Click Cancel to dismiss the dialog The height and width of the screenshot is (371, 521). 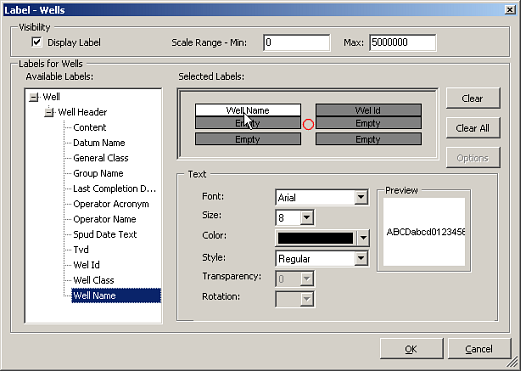(479, 349)
